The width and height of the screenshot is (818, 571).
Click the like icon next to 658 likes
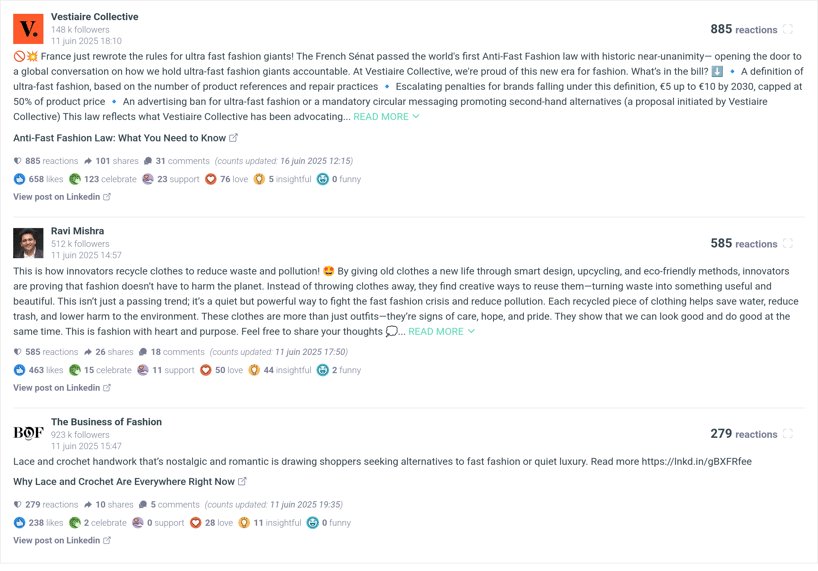tap(19, 179)
